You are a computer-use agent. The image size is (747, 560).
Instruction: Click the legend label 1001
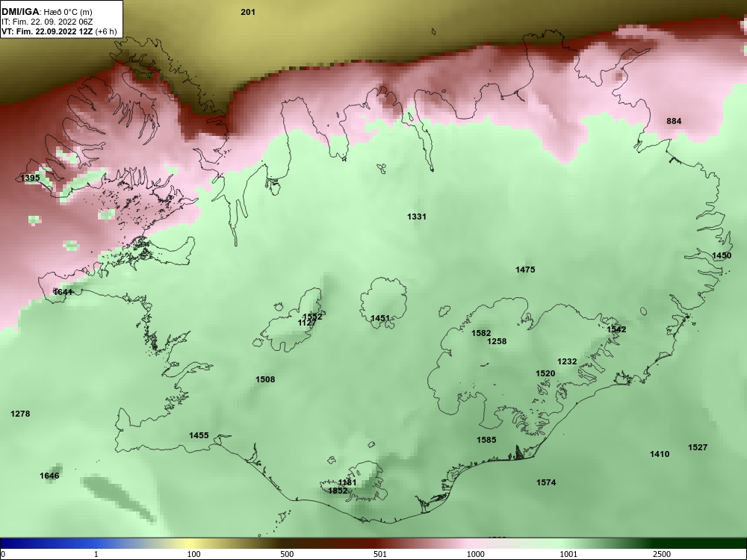tap(568, 554)
